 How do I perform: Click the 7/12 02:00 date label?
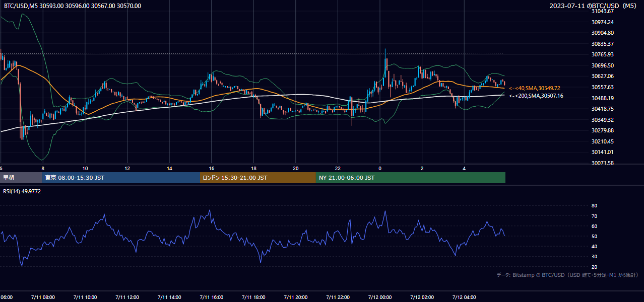[422, 297]
